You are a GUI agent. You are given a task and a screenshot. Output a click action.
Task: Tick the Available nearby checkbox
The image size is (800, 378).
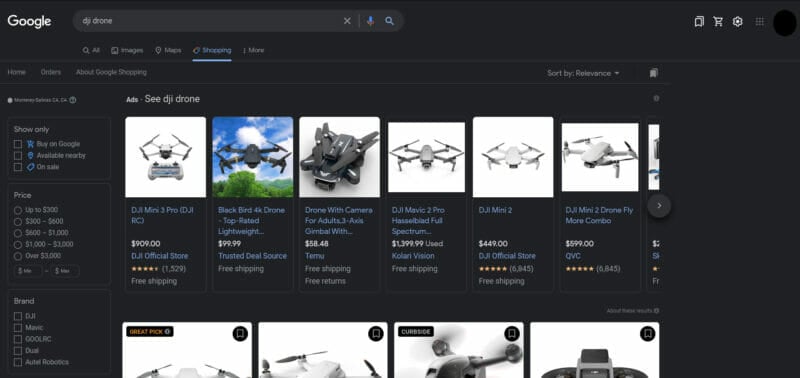18,156
